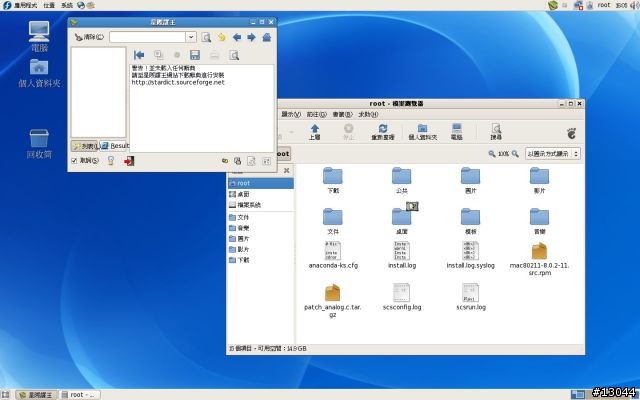This screenshot has width=640, height=400.
Task: Click the save floppy icon in StarDict
Action: (195, 55)
